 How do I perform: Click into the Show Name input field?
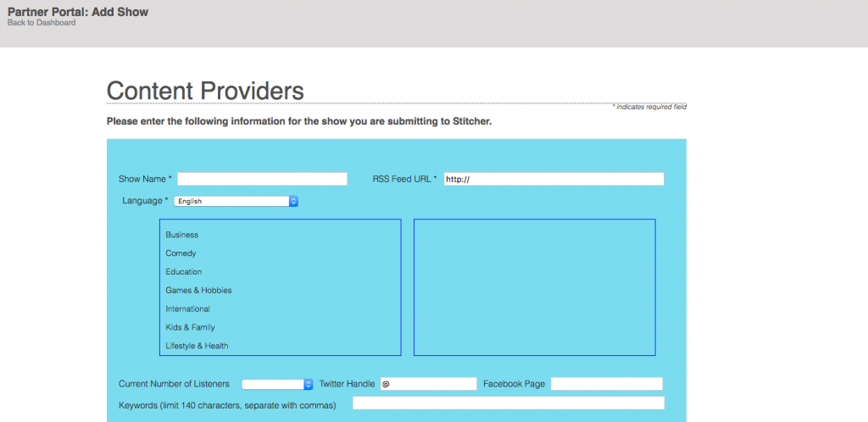pos(263,179)
